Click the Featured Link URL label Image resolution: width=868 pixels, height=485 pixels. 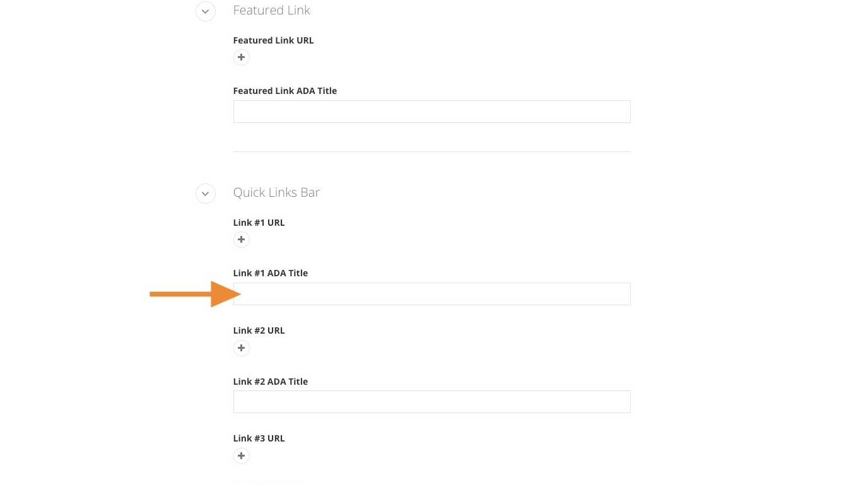point(273,40)
